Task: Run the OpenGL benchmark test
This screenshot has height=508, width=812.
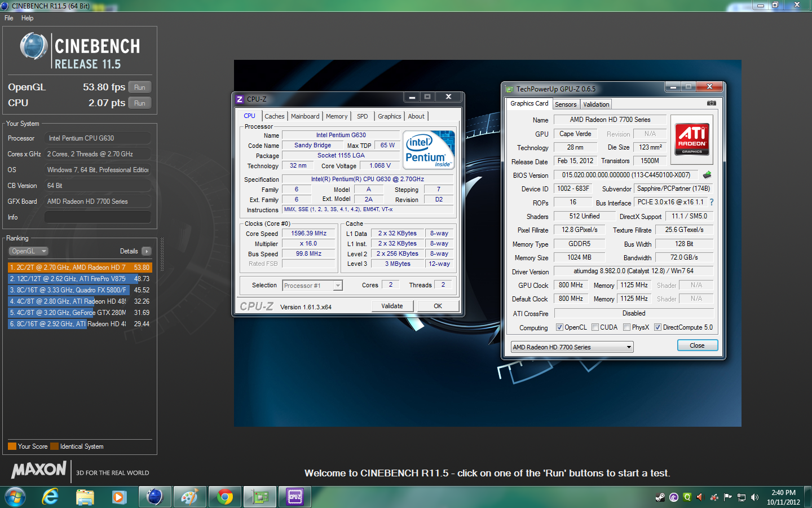Action: pyautogui.click(x=140, y=87)
